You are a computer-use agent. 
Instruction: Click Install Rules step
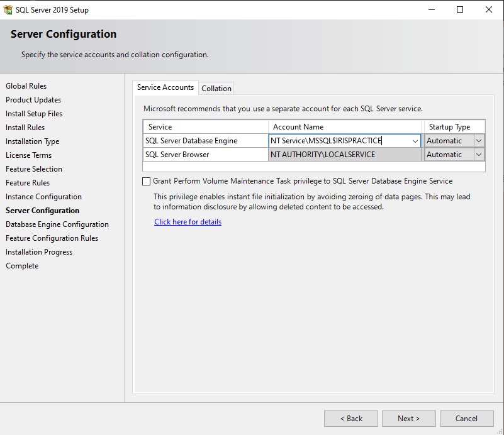pos(25,128)
